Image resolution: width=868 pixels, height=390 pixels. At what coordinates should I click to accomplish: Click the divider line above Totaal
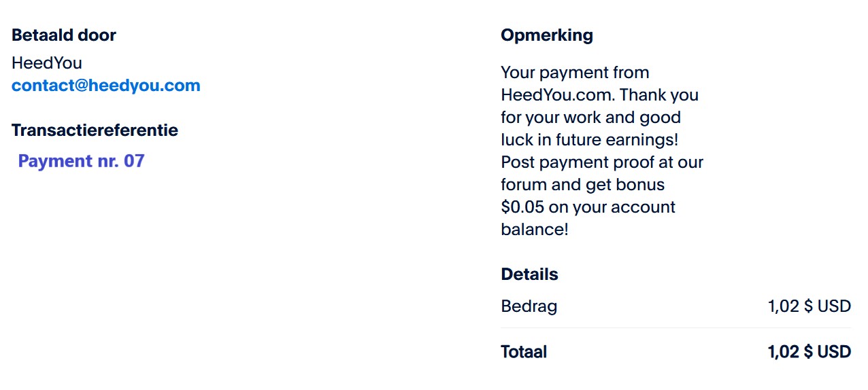(x=675, y=328)
